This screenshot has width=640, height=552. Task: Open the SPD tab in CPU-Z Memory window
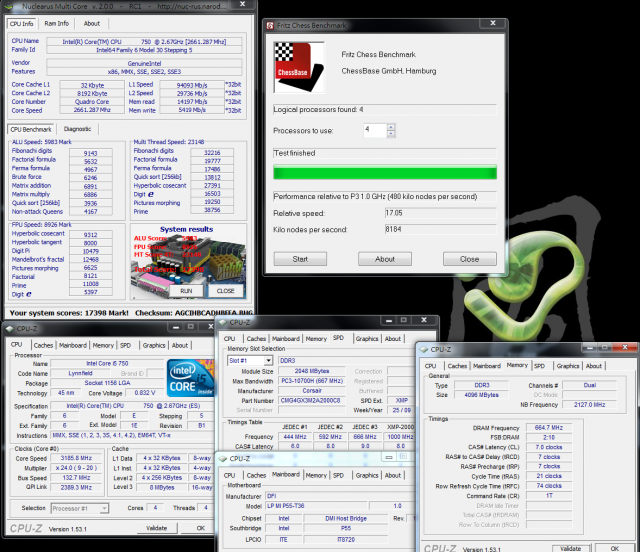point(540,366)
